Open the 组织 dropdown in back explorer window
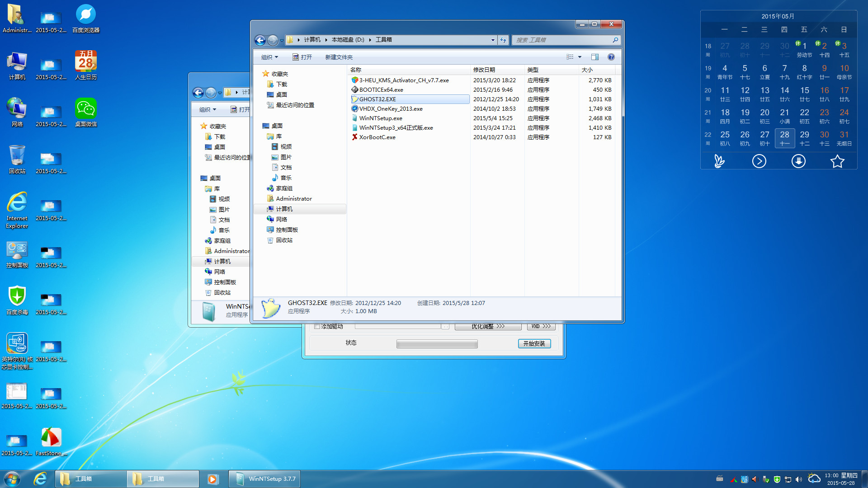The height and width of the screenshot is (488, 868). click(208, 109)
